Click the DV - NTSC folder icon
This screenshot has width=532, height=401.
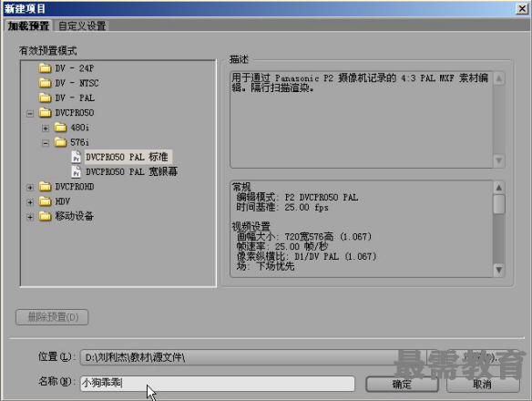(45, 83)
